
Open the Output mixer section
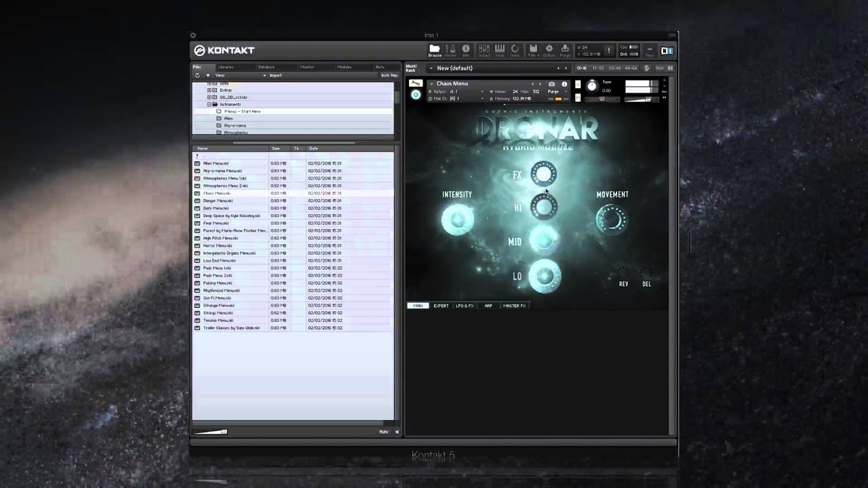pos(484,50)
